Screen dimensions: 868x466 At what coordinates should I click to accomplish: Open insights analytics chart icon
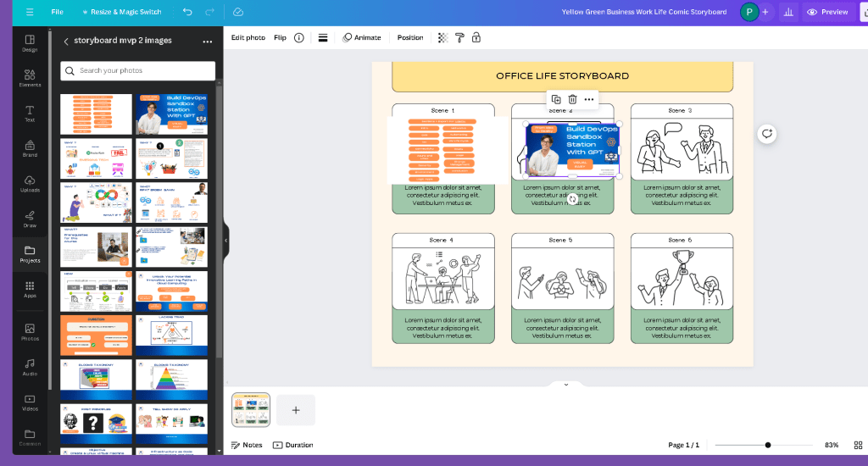tap(788, 12)
